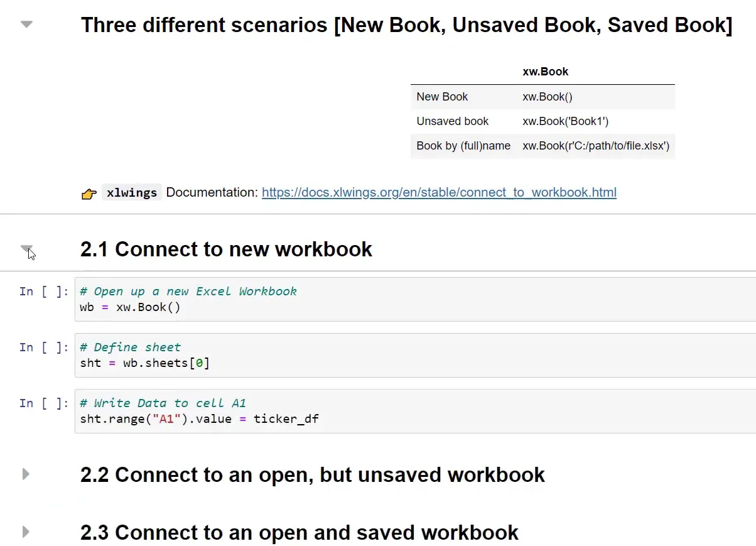Image resolution: width=756 pixels, height=546 pixels.
Task: Click the 'Define sheet' code cell
Action: (251, 355)
